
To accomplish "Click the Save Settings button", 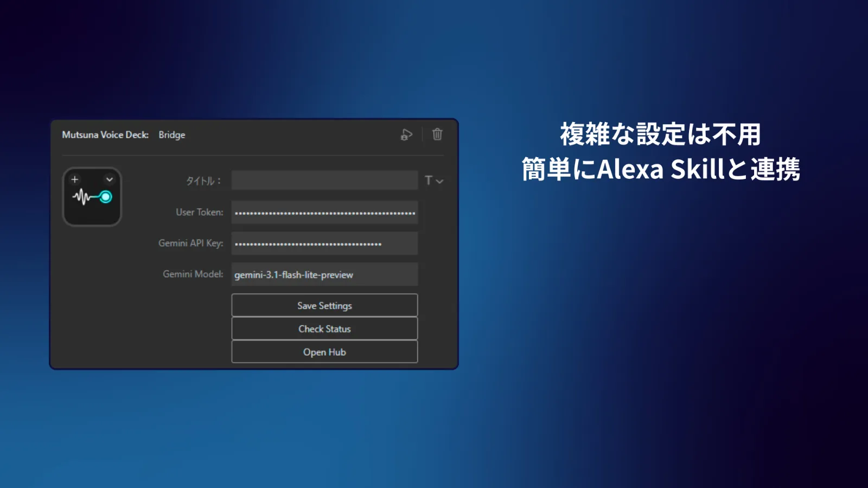I will click(324, 305).
